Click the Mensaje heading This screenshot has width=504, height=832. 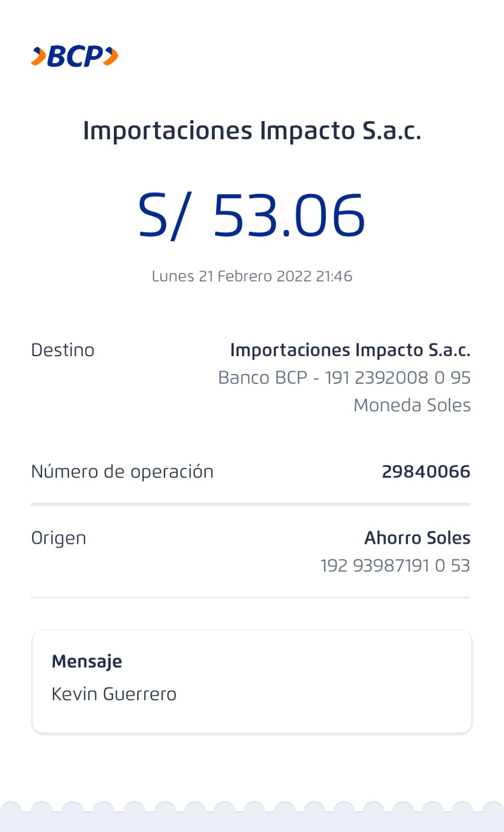click(x=87, y=661)
